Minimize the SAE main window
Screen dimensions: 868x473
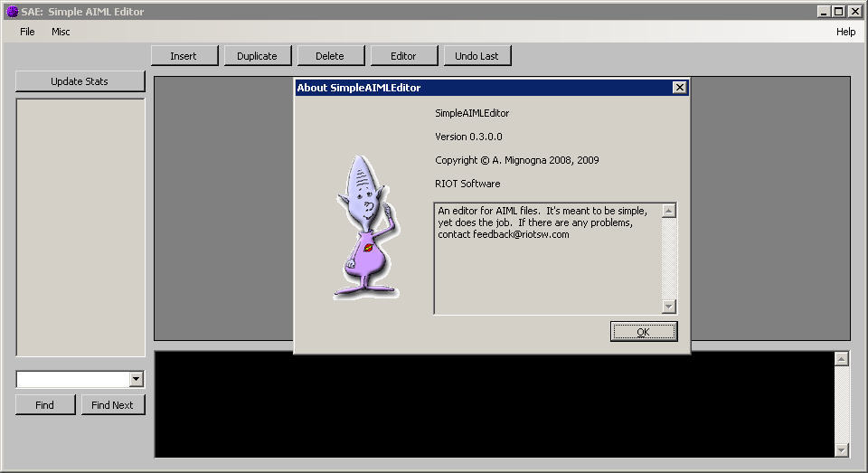[x=824, y=11]
